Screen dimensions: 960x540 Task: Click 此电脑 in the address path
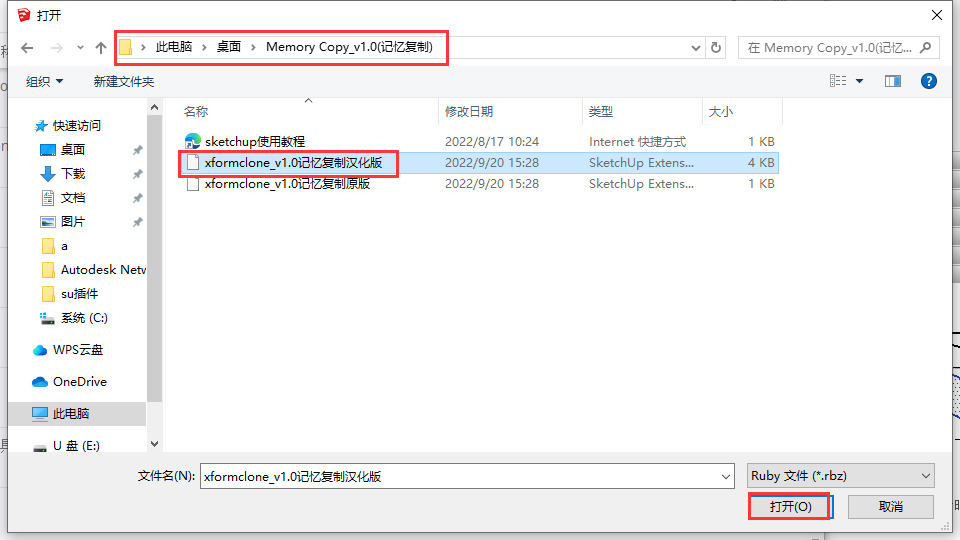(174, 47)
